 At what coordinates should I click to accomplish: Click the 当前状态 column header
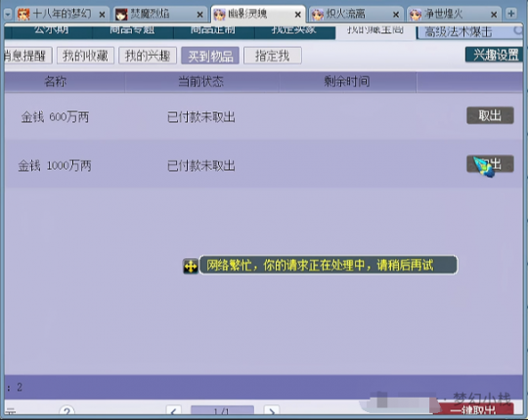(201, 81)
